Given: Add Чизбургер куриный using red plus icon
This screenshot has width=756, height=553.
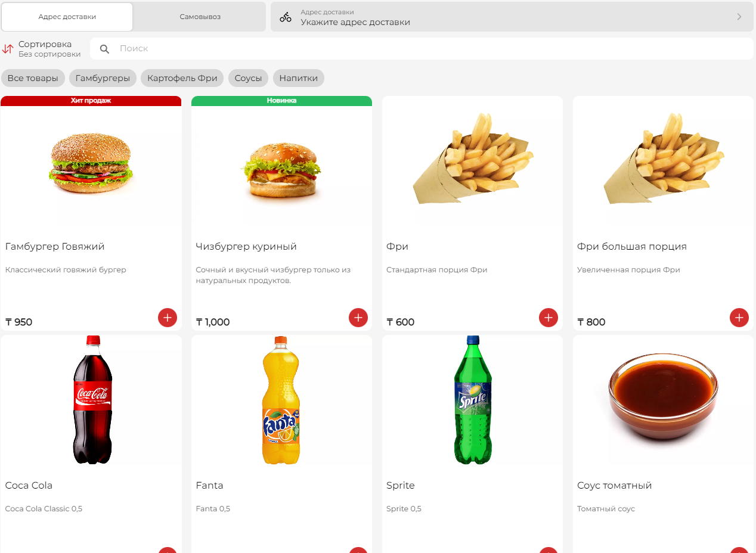Looking at the screenshot, I should point(358,318).
